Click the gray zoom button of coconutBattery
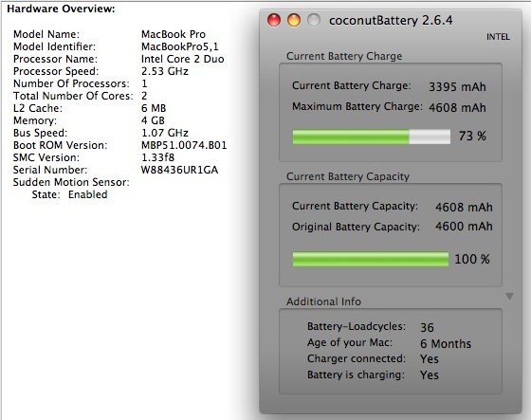The width and height of the screenshot is (531, 420). coord(314,20)
